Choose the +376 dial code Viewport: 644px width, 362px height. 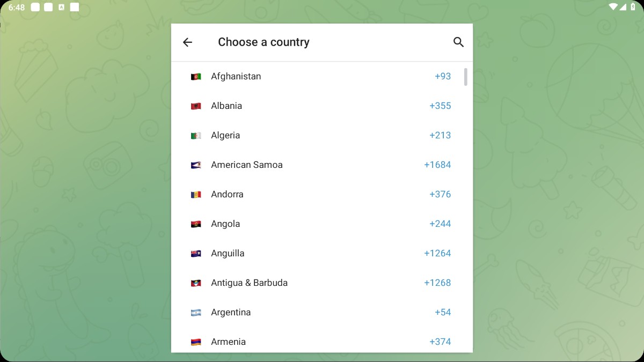(440, 194)
